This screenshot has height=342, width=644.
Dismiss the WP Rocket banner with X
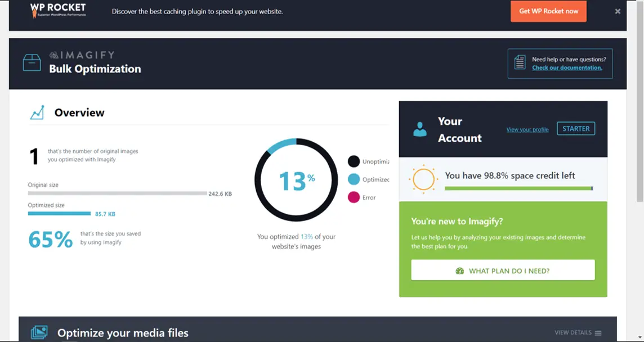point(618,11)
